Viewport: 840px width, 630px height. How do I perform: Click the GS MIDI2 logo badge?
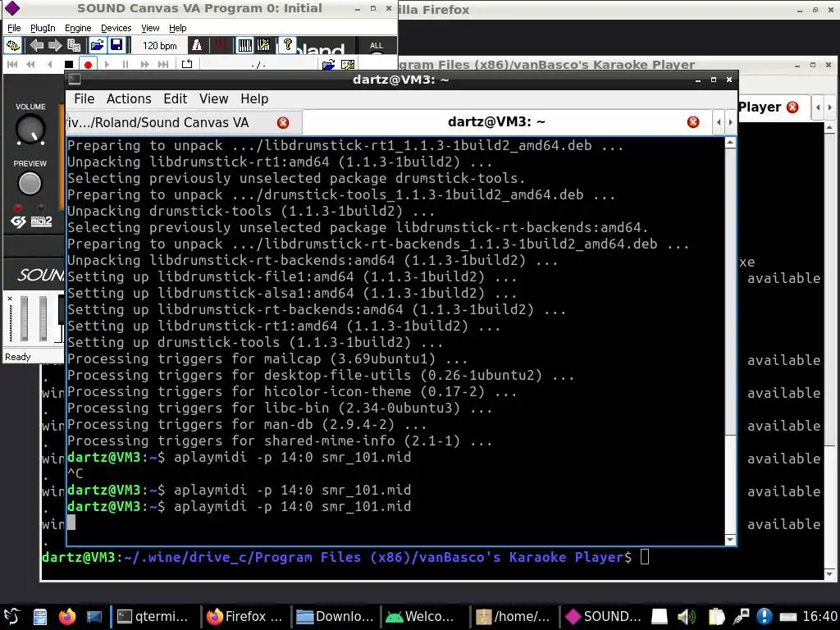click(32, 221)
